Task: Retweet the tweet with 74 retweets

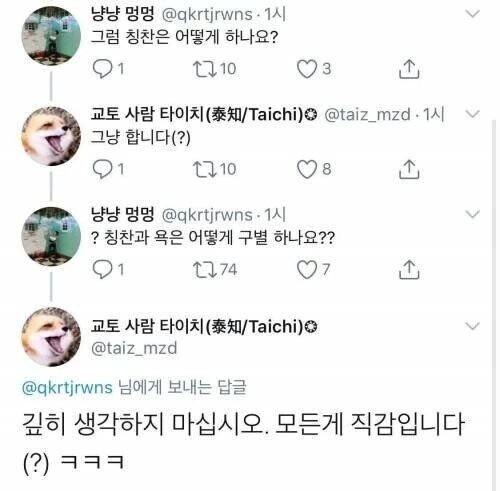Action: [x=205, y=269]
